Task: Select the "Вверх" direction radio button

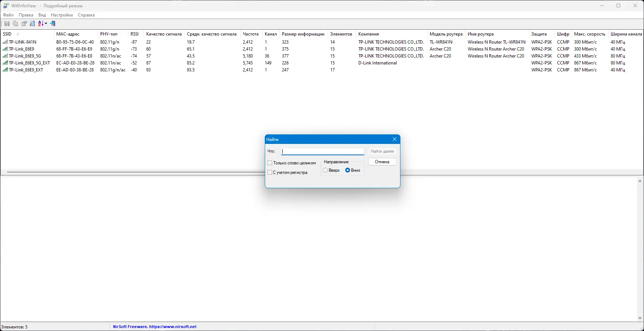Action: click(325, 170)
